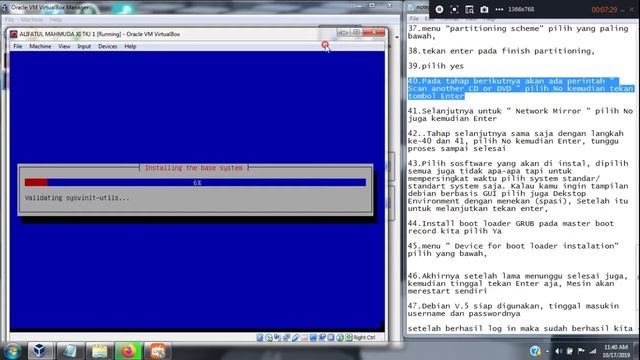Open the Devices menu in the VM window
640x360 pixels.
click(x=107, y=47)
